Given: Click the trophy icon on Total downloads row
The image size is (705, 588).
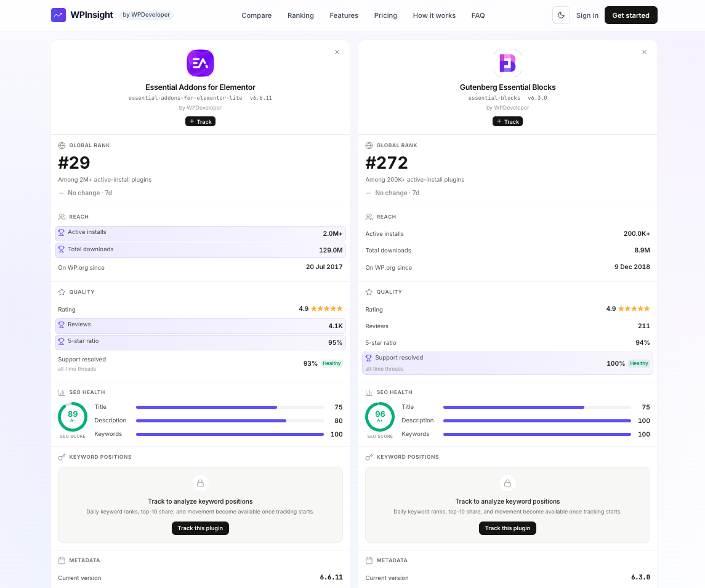Looking at the screenshot, I should 61,249.
